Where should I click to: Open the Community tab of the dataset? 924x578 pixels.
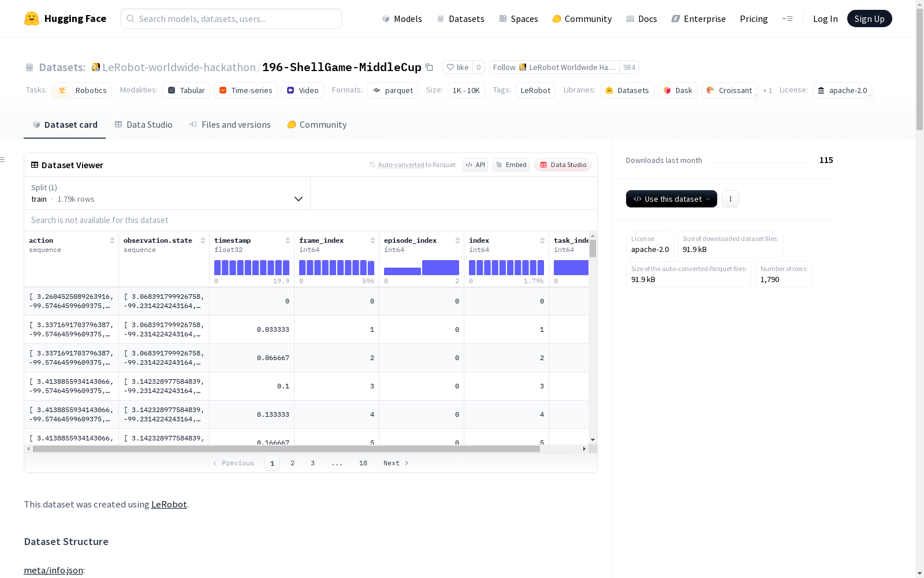pos(317,125)
